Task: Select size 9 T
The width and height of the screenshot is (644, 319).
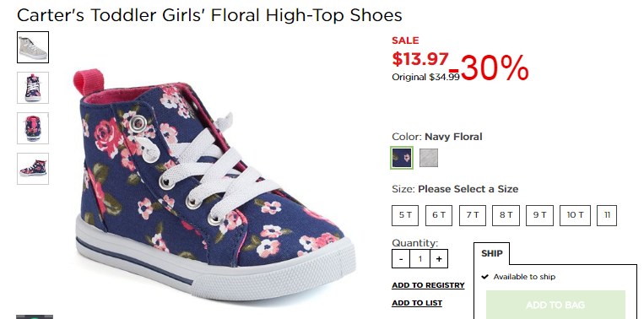Action: (x=539, y=215)
